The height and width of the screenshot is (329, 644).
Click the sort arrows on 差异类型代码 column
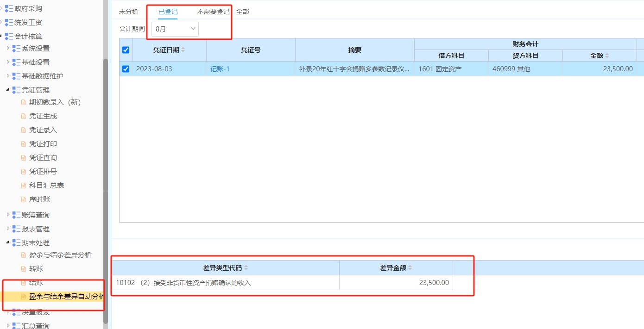click(246, 268)
